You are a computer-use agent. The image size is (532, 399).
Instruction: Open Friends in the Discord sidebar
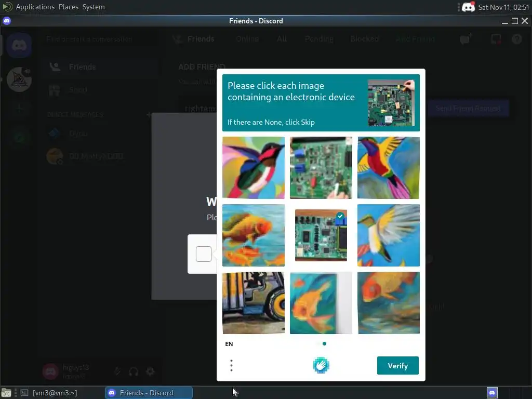point(100,67)
